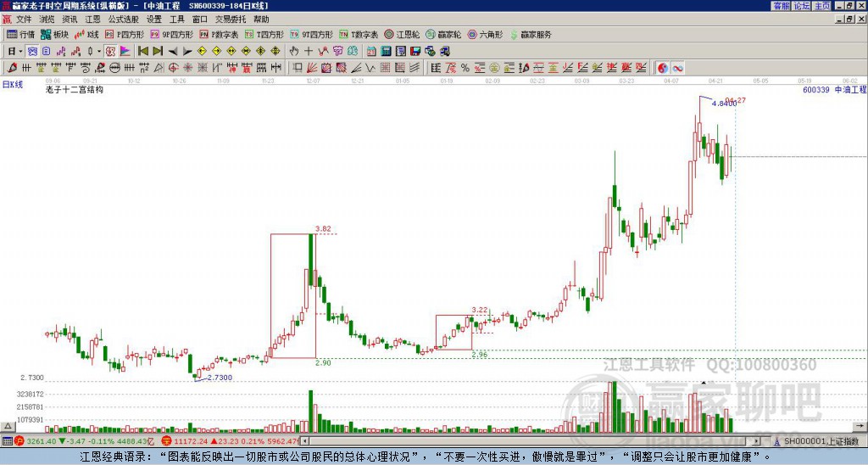
Task: Switch to the K线 chart view
Action: (x=87, y=34)
